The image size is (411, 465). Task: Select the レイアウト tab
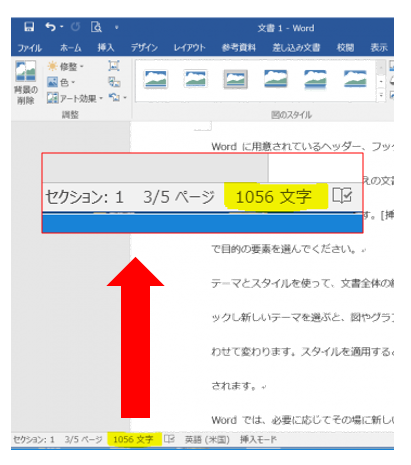coord(189,48)
